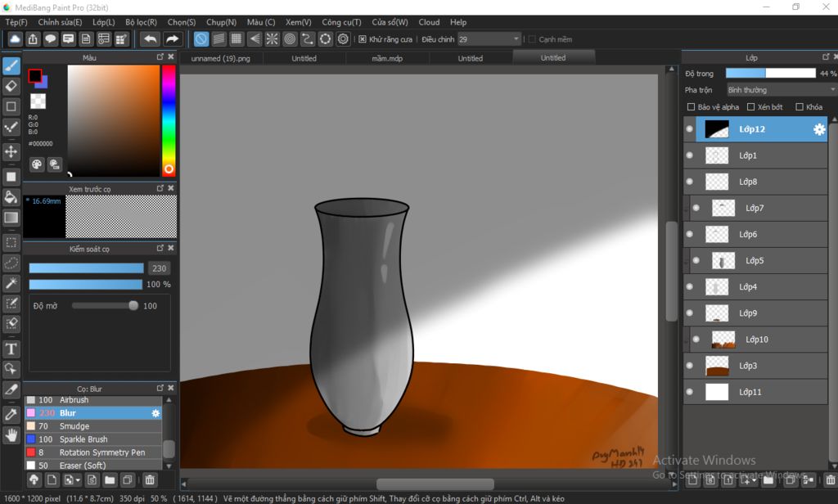Enable the Bảo vệ alpha checkbox
The width and height of the screenshot is (838, 504).
(x=691, y=107)
